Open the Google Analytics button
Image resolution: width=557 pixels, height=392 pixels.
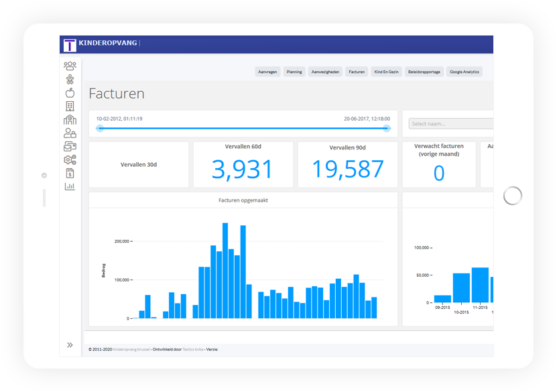click(x=464, y=72)
